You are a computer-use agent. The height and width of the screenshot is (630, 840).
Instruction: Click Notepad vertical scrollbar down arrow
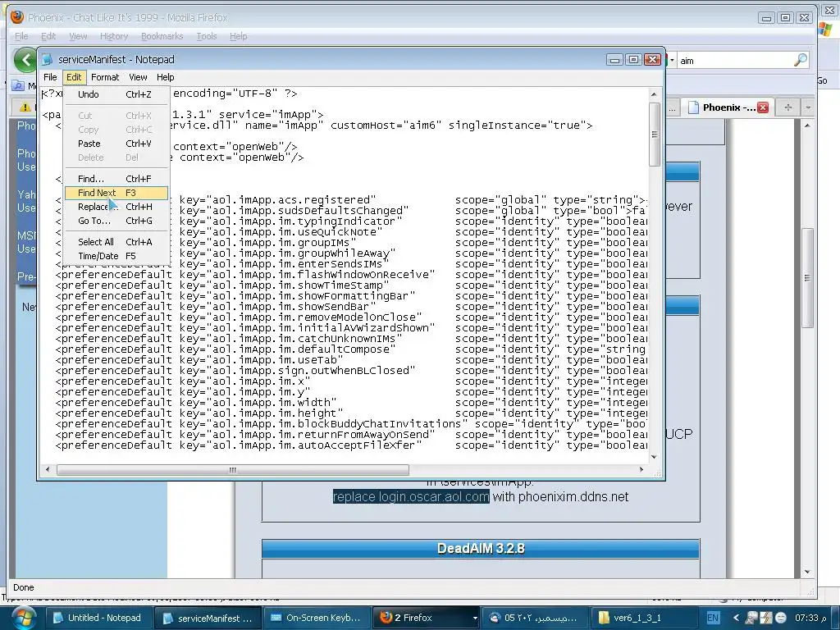[x=654, y=457]
